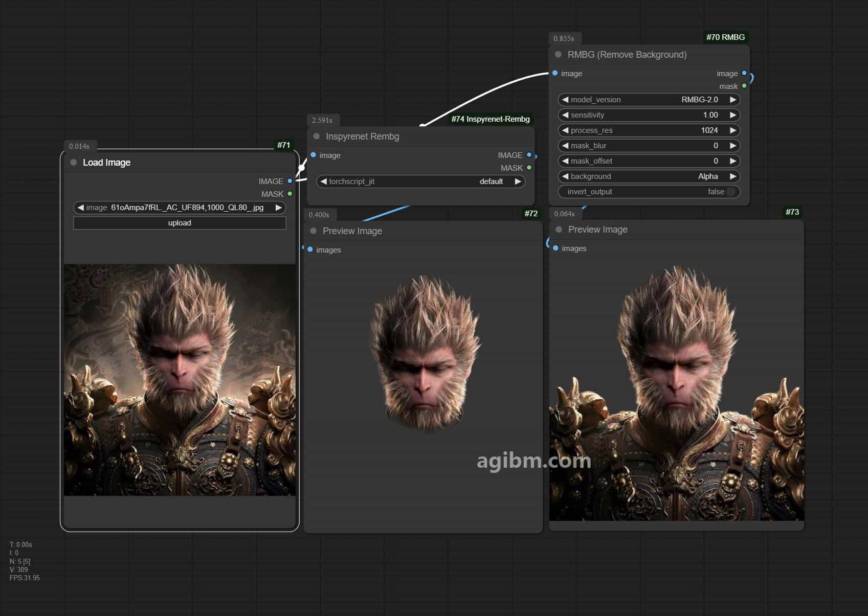The image size is (868, 616).
Task: Switch torchscript_jit to previous option
Action: (x=323, y=181)
